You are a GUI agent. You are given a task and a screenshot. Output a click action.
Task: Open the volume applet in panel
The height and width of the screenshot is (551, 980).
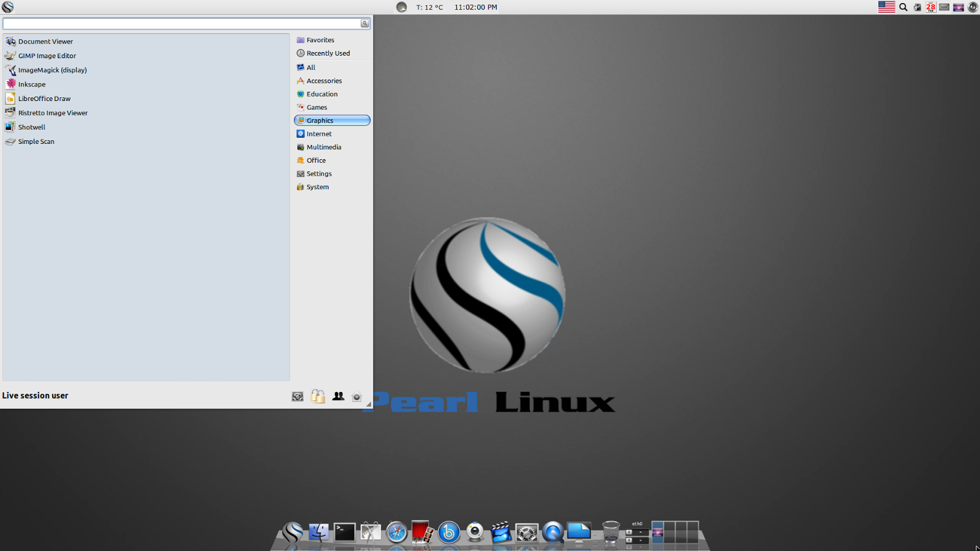tap(917, 7)
